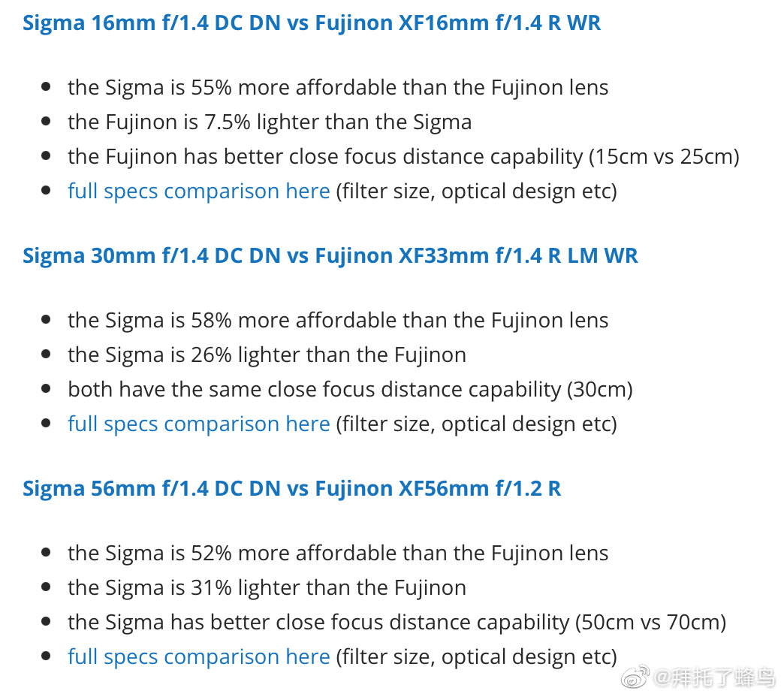Follow the full specs comparison link under Sigma 56mm
Viewport: 784px width, 697px height.
coord(199,656)
